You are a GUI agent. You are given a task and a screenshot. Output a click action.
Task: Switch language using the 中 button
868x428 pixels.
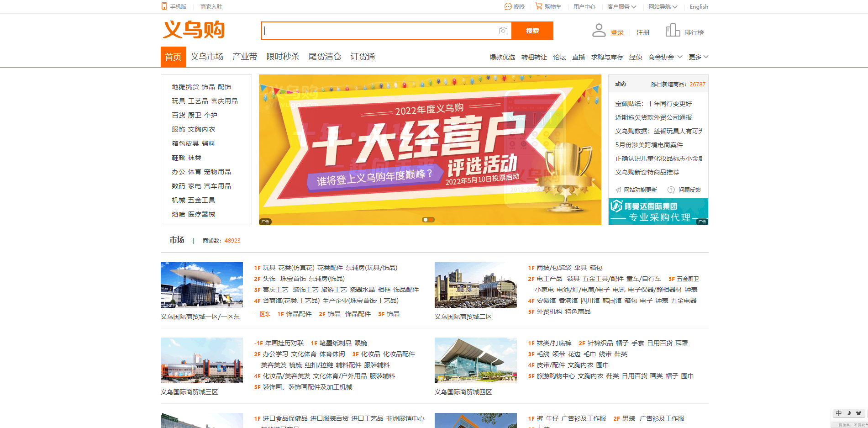tap(838, 413)
